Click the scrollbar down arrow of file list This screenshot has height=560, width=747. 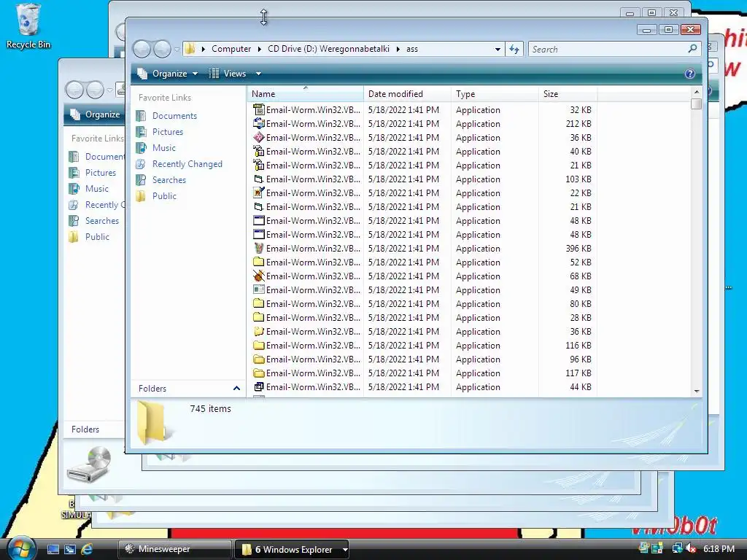(697, 391)
